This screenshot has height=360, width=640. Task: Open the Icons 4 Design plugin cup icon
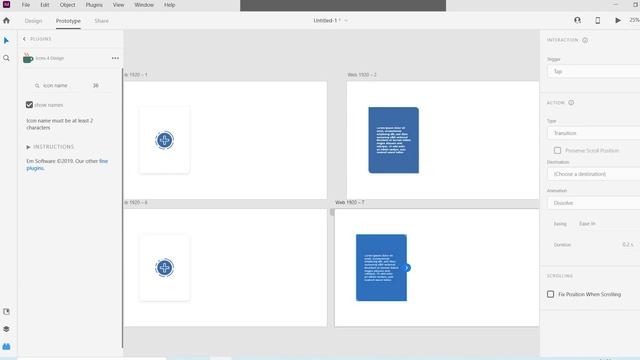[27, 58]
